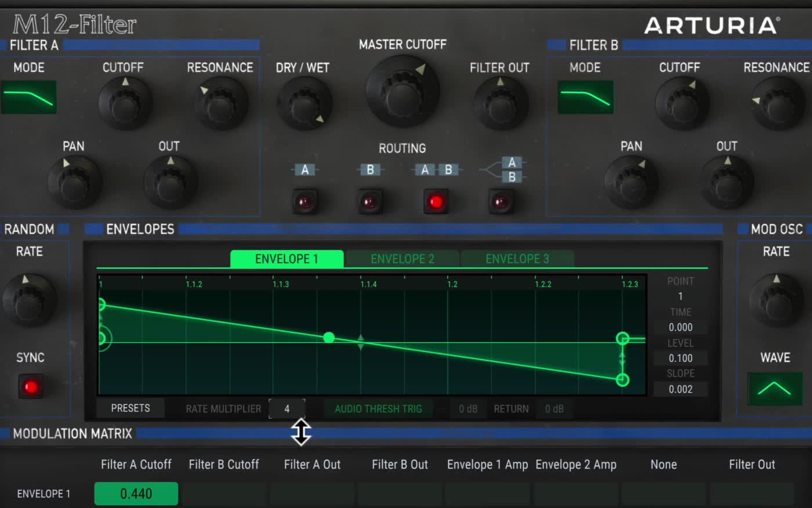
Task: Select lower envelope end point node
Action: click(x=622, y=380)
